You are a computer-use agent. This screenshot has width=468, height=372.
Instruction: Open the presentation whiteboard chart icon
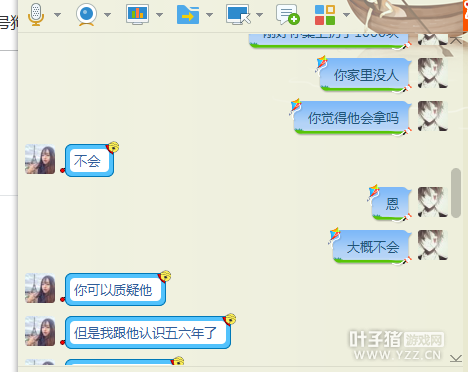click(x=137, y=14)
